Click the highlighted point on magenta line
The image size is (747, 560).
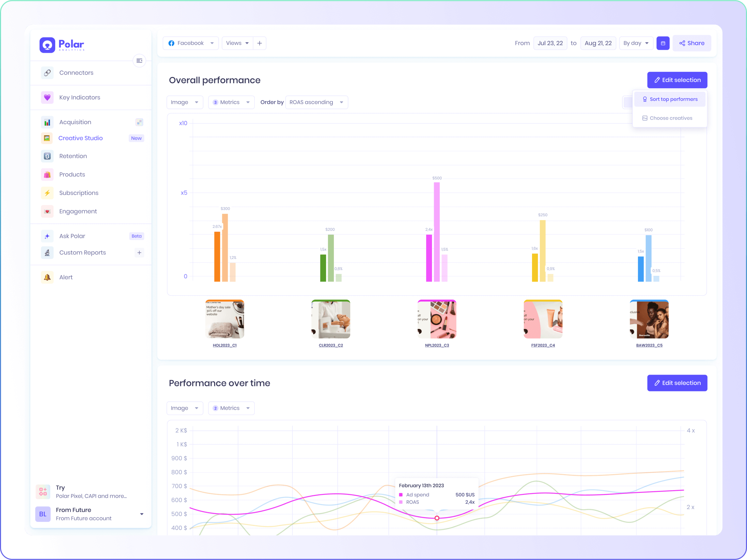[437, 518]
